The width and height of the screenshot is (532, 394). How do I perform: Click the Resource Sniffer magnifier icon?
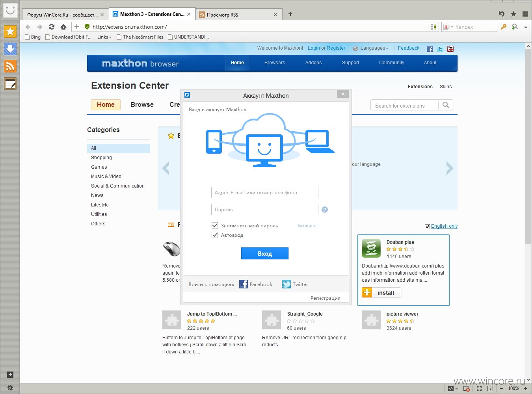515,27
